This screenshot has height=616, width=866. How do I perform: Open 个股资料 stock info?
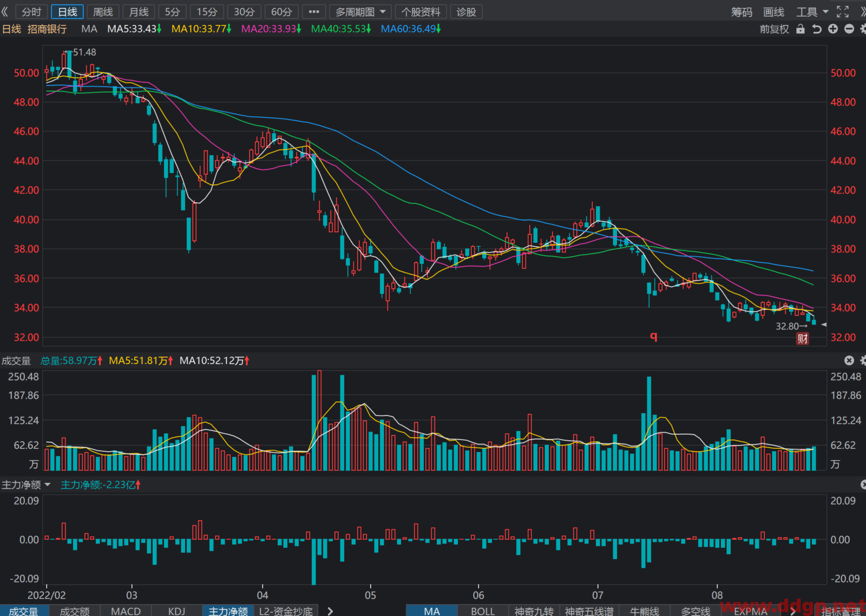(421, 12)
